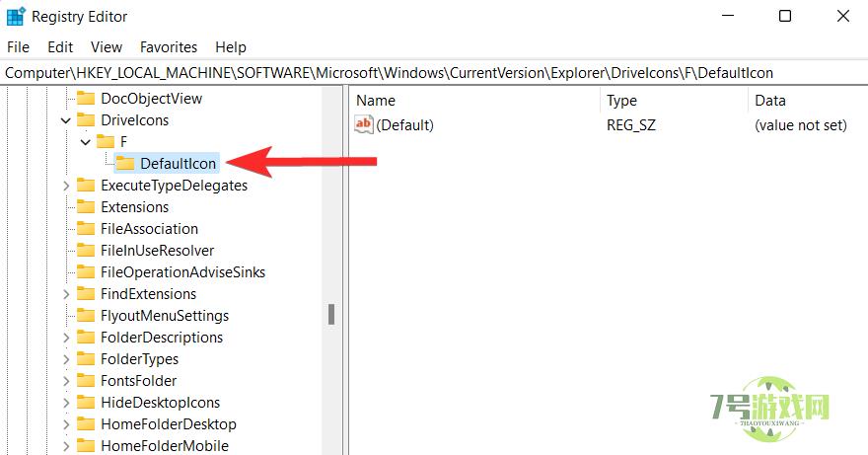The height and width of the screenshot is (455, 868).
Task: Expand the HideDesktopIcons key
Action: tap(66, 403)
